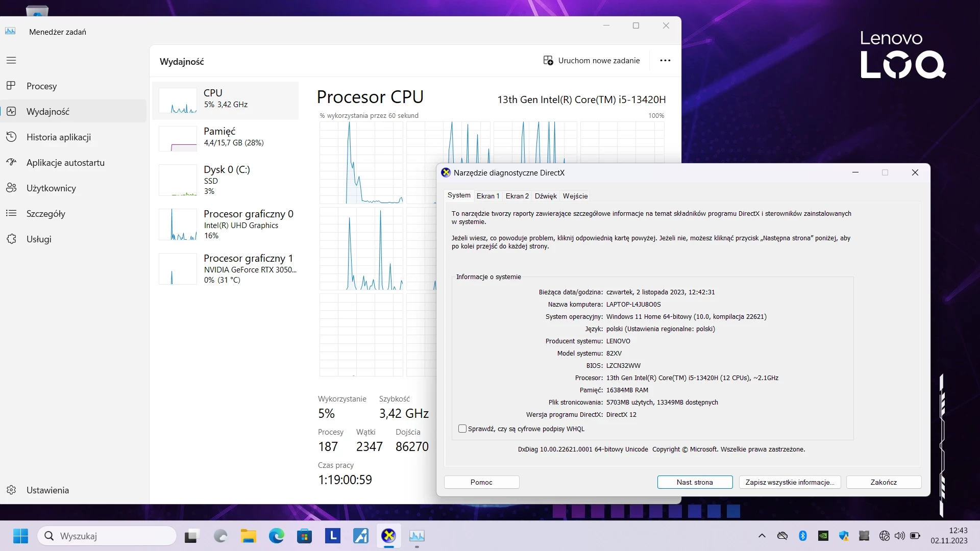
Task: Open Ustawienia in Task Manager
Action: tap(73, 490)
